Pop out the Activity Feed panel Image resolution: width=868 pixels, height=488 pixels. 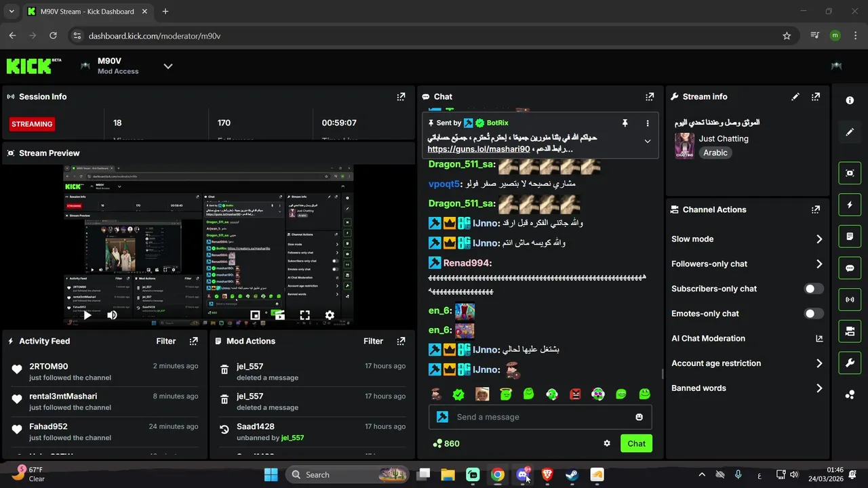(x=194, y=341)
